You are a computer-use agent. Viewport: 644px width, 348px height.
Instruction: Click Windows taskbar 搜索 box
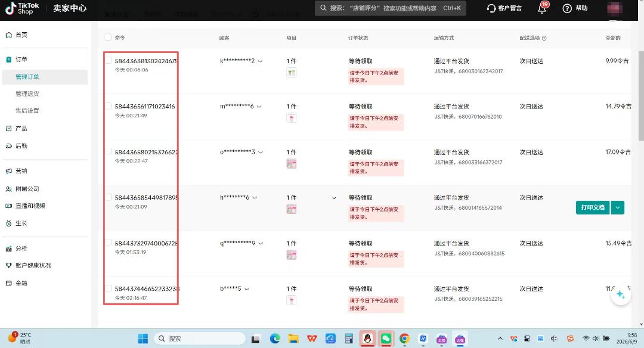pos(200,338)
